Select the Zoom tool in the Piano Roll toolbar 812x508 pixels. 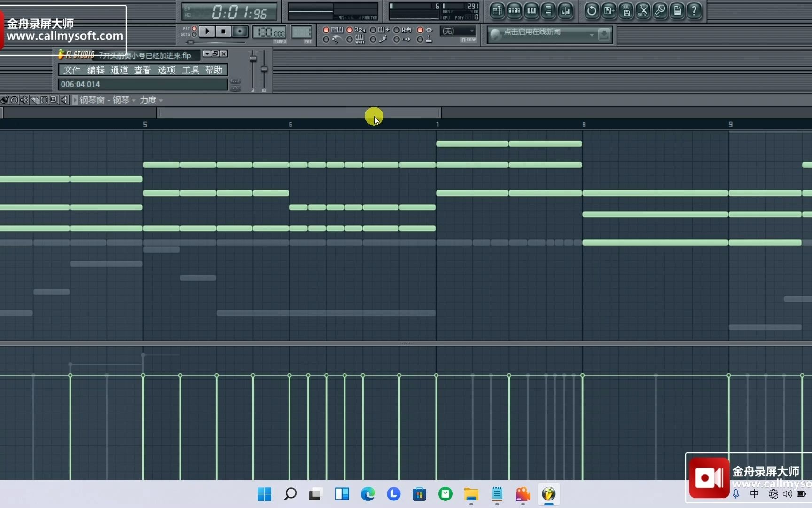(x=54, y=100)
